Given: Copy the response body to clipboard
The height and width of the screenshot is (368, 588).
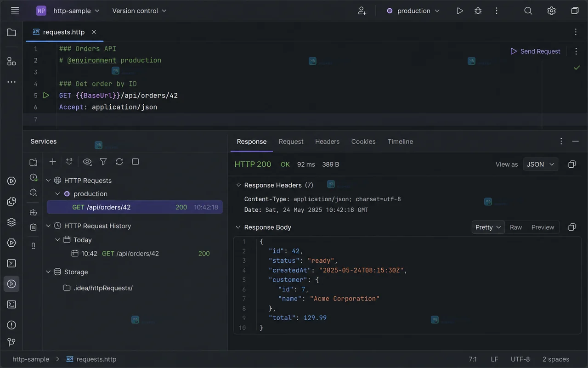Looking at the screenshot, I should pyautogui.click(x=572, y=227).
